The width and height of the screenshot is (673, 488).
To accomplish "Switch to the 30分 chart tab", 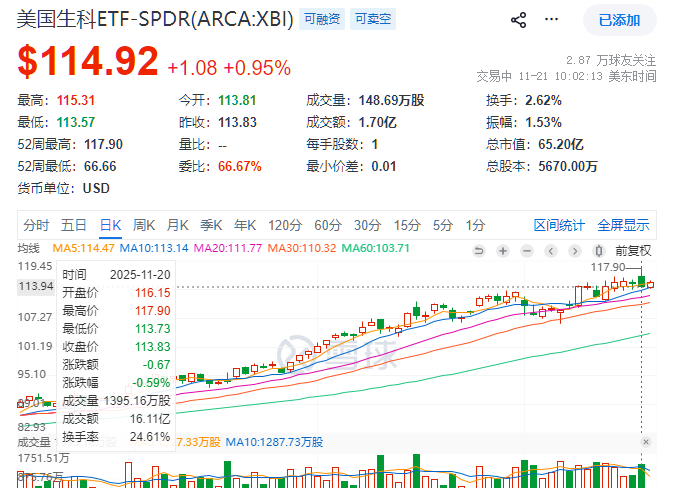I will point(368,225).
